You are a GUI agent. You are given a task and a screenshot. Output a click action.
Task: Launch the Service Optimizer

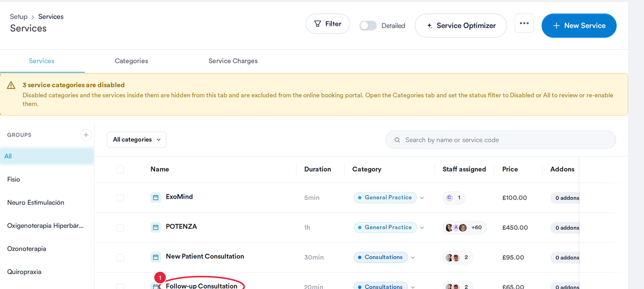[x=461, y=25]
